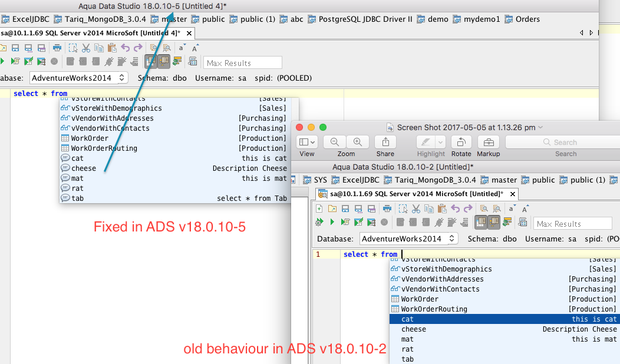Click the Preview Rotate button
This screenshot has height=364, width=620.
[x=461, y=142]
